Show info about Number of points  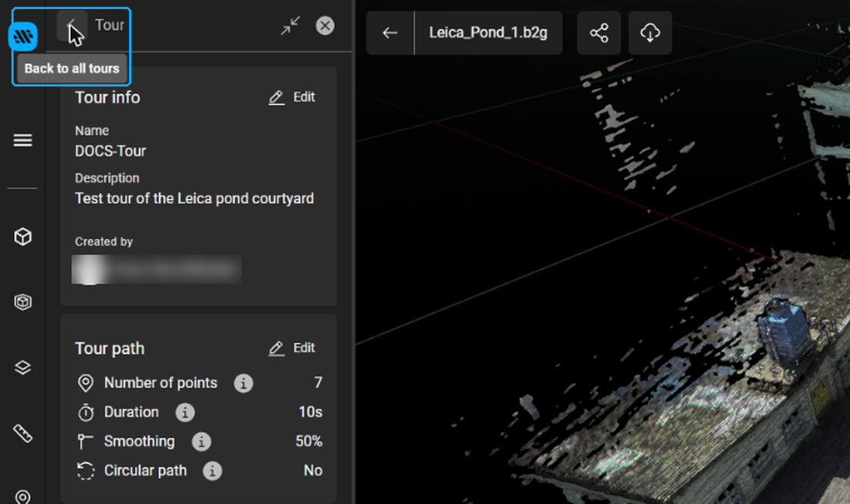click(x=244, y=383)
